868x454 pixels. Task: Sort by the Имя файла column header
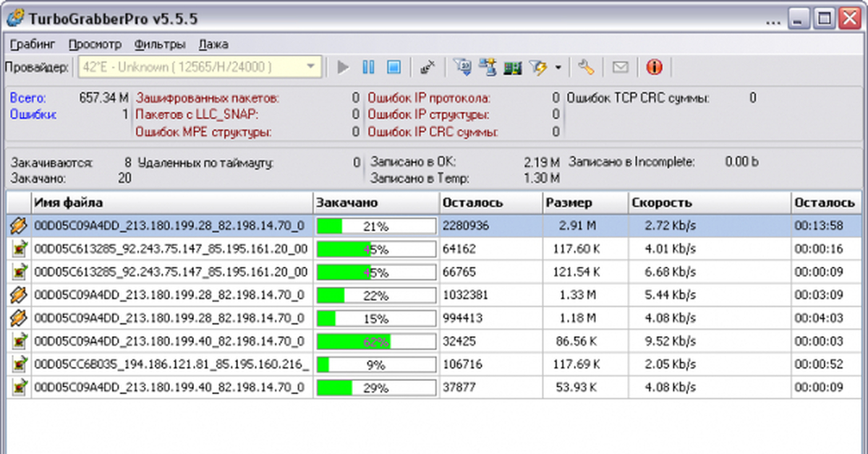coord(172,203)
